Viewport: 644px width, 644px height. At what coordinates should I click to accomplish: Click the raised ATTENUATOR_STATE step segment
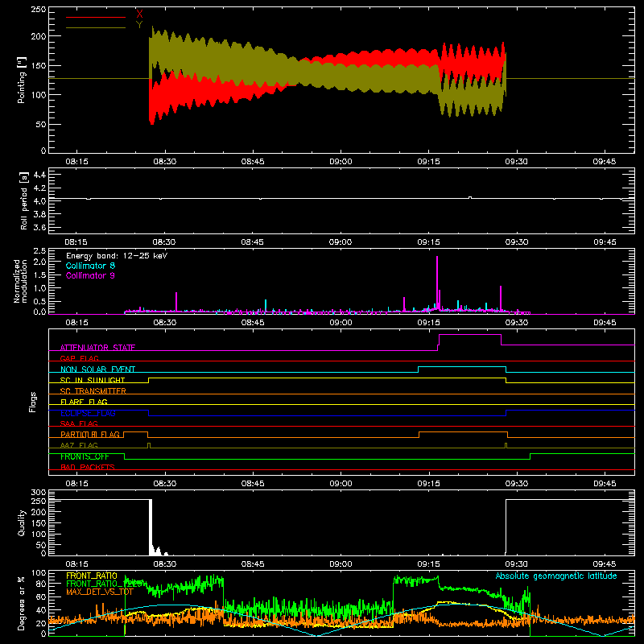tap(470, 335)
